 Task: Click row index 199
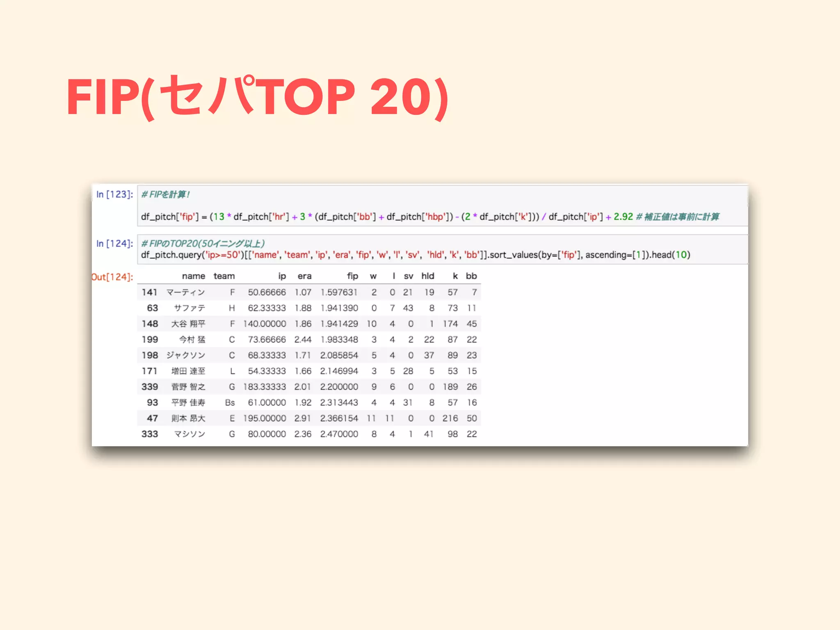(x=150, y=340)
